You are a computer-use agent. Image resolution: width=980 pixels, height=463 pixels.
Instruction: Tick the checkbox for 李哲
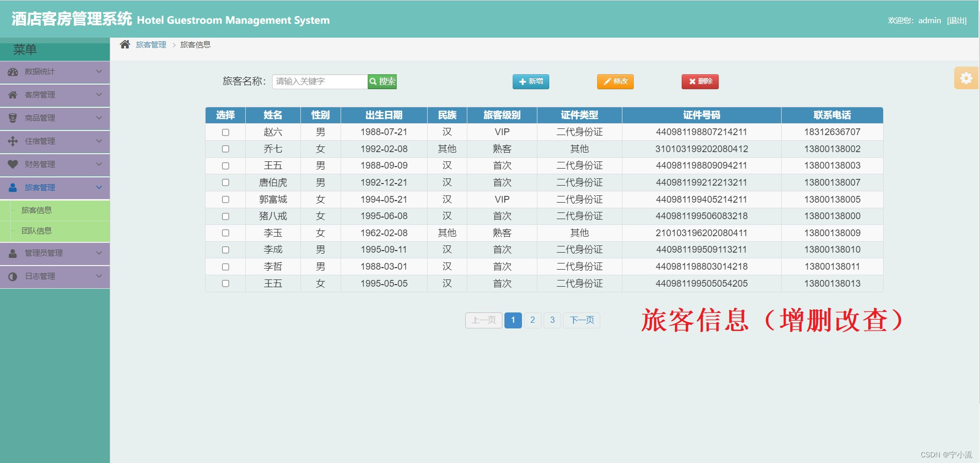[x=225, y=267]
